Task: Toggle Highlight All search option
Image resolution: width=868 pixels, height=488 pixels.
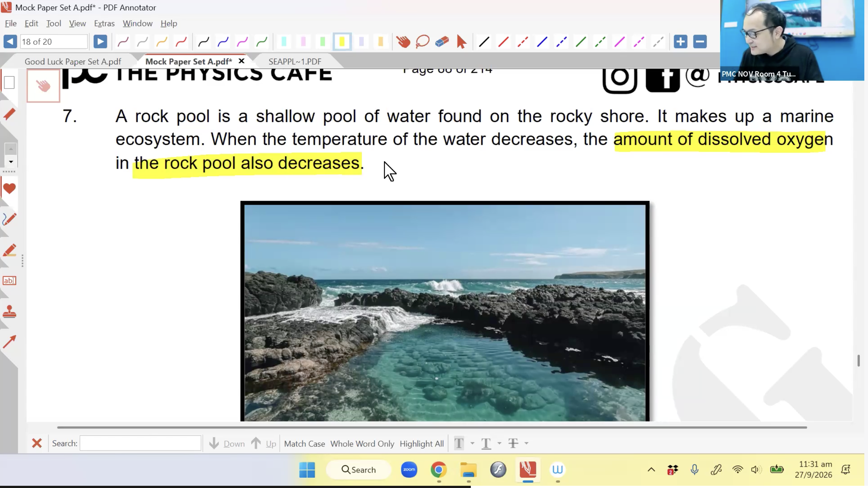Action: tap(422, 444)
